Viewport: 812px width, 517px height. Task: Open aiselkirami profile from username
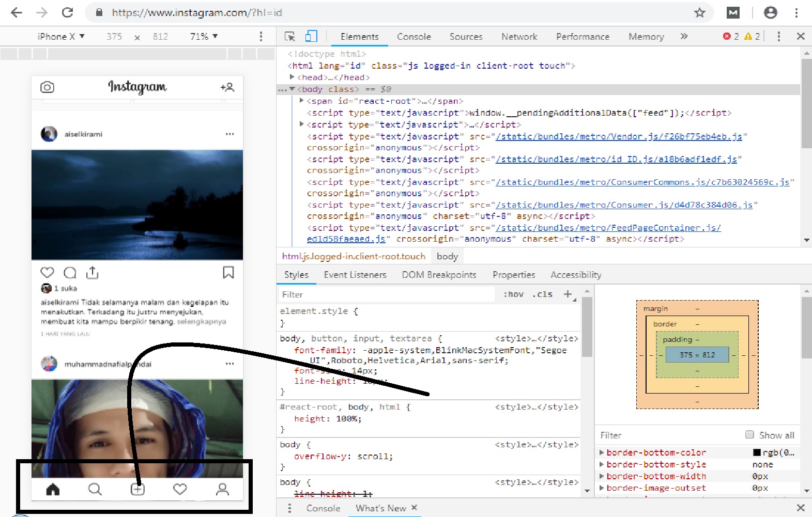[x=83, y=134]
